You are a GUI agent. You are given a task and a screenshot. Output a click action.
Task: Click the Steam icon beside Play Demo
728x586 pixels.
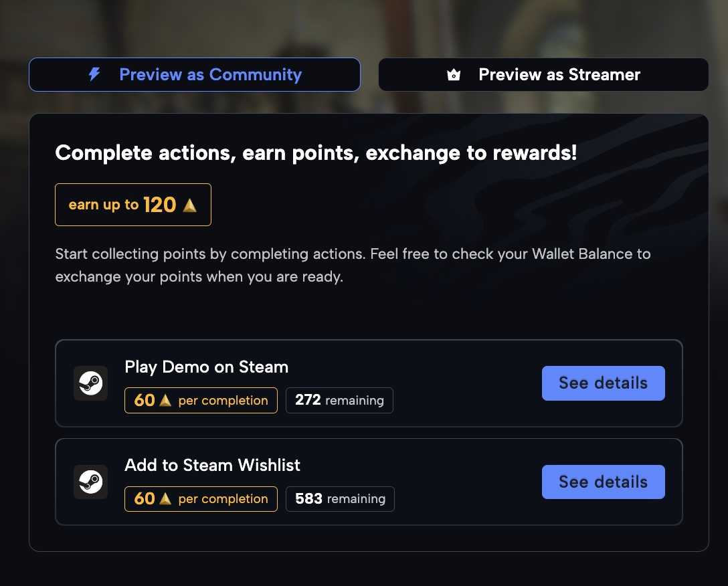coord(90,383)
